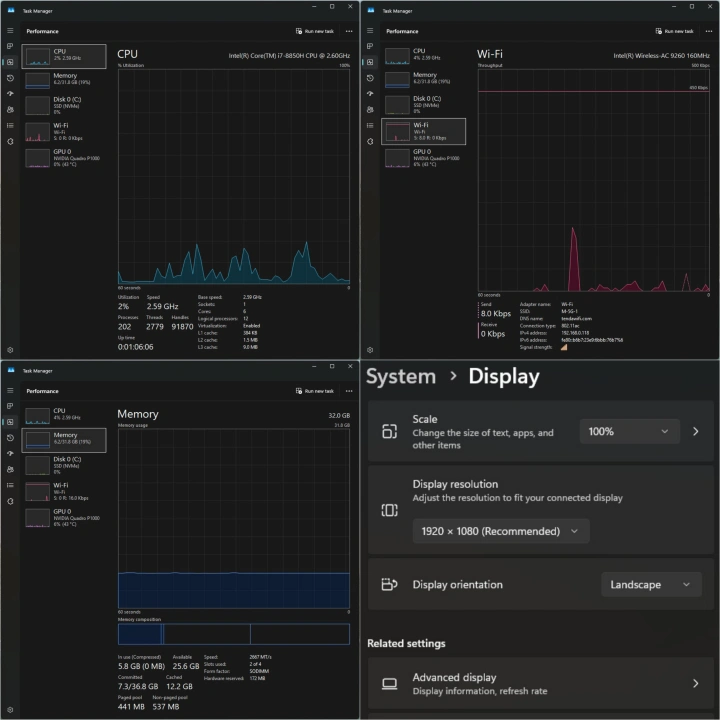Open Users page in the Wi-Fi Task Manager window
The image size is (720, 720).
(369, 109)
